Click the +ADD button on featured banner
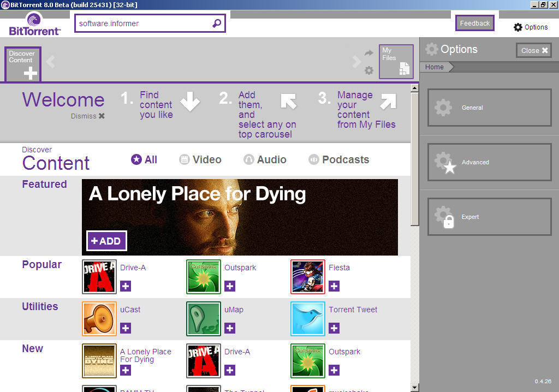This screenshot has width=559, height=392. pyautogui.click(x=106, y=241)
